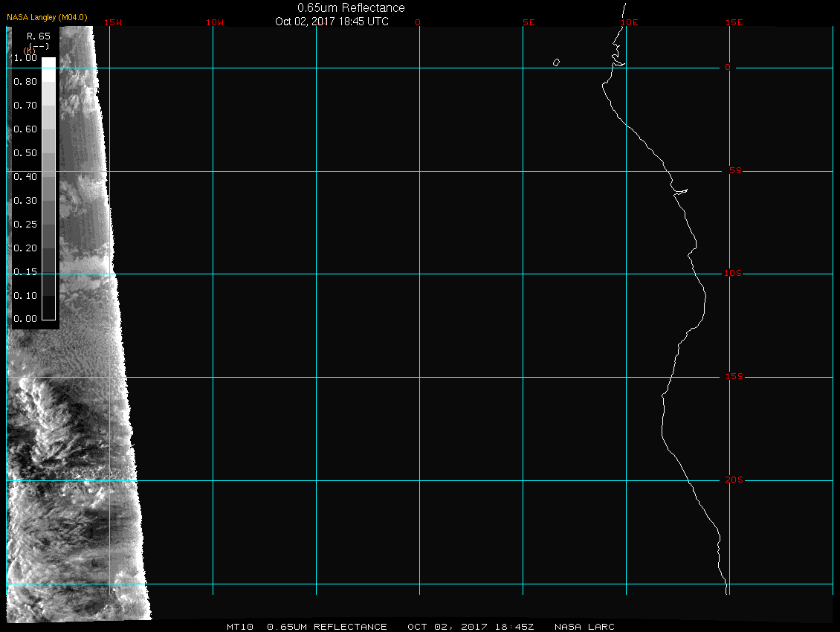
Task: Click the R.65 heading above the colorbar
Action: click(39, 36)
